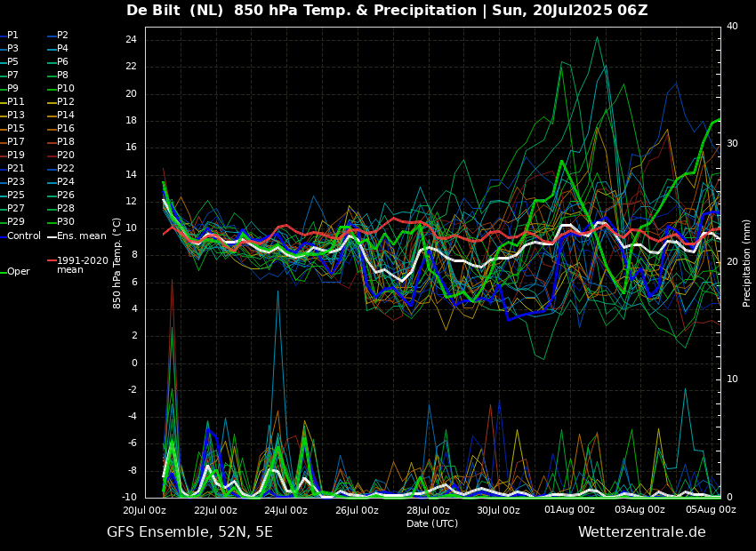
Task: Click the P14 legend entry
Action: tap(60, 116)
